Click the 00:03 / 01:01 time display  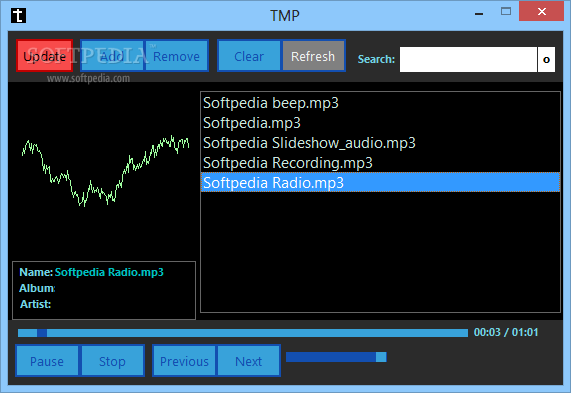[506, 332]
